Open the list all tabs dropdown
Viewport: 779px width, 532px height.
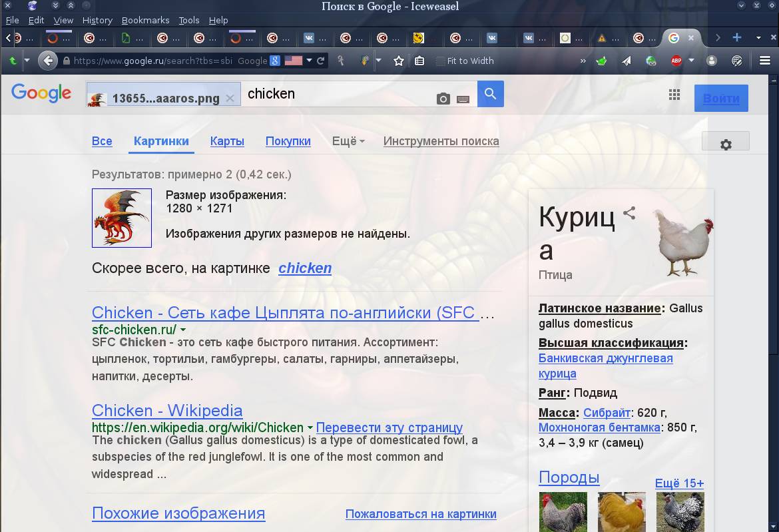(x=758, y=37)
